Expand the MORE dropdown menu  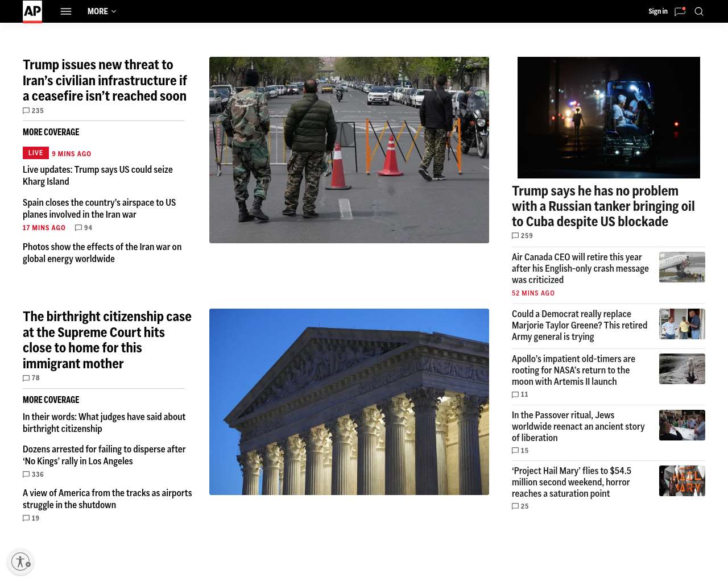[x=102, y=11]
